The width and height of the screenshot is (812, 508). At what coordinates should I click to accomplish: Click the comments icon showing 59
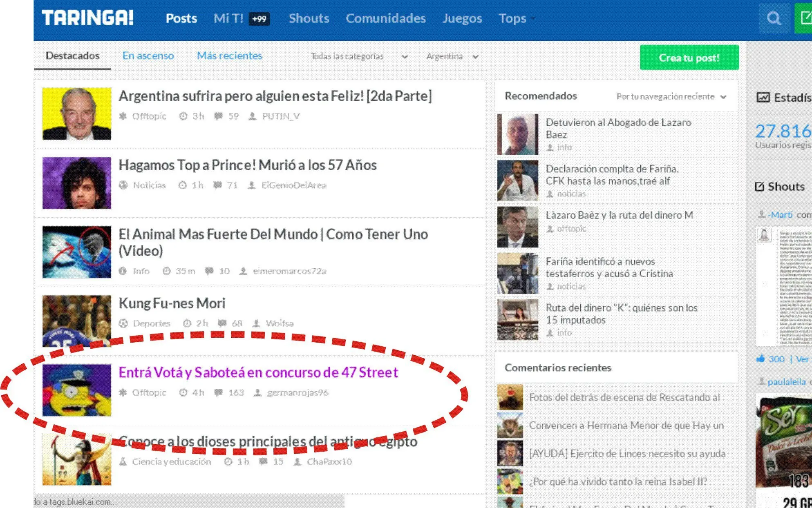[x=218, y=116]
